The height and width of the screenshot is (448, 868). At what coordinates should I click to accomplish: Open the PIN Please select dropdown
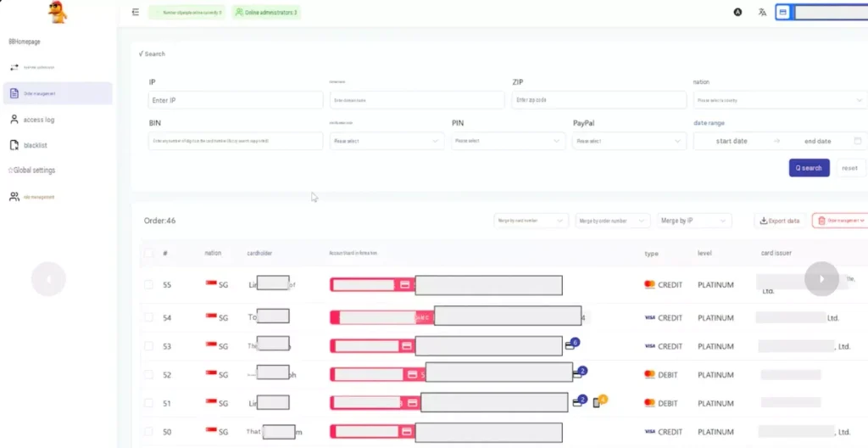(x=509, y=141)
